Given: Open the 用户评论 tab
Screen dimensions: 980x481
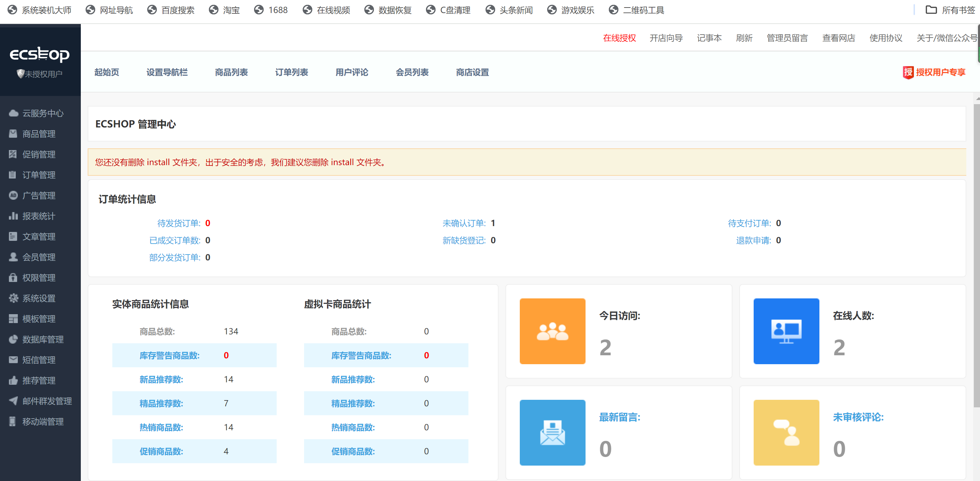Looking at the screenshot, I should point(352,72).
